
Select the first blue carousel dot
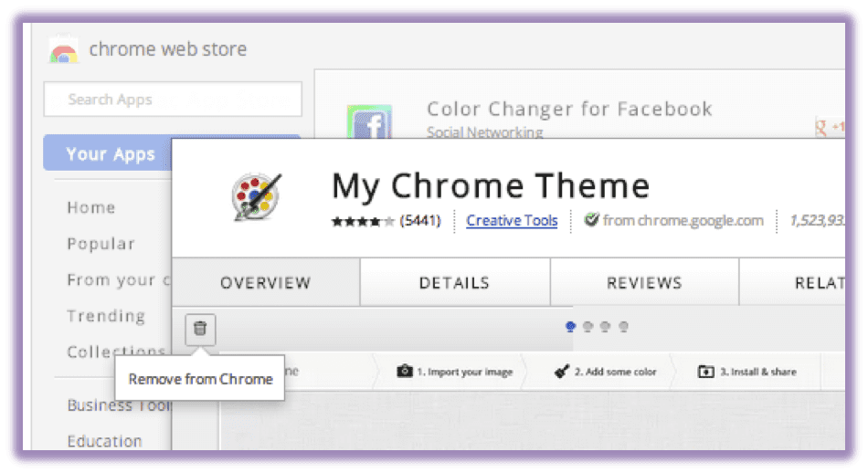pyautogui.click(x=570, y=326)
